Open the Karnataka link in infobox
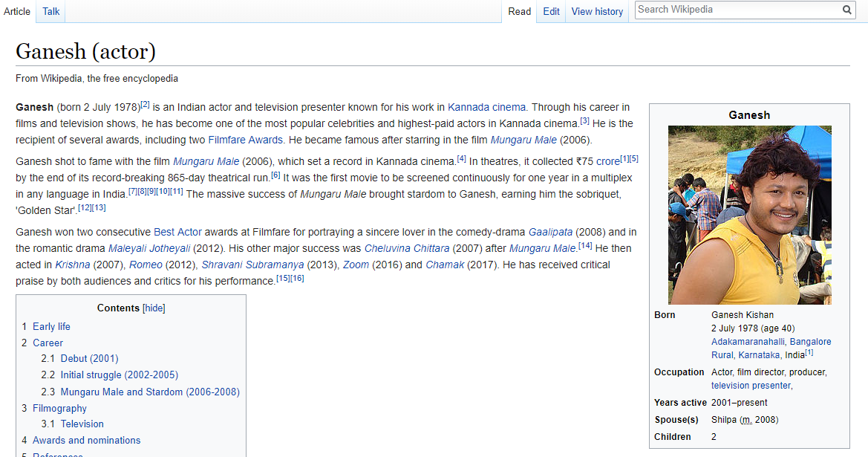The height and width of the screenshot is (457, 868). tap(759, 355)
